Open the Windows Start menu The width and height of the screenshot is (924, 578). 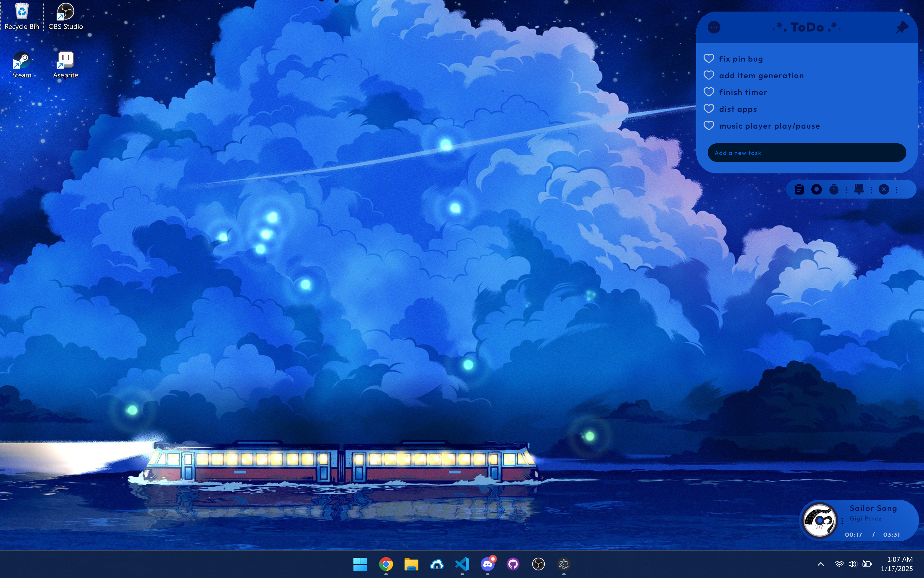360,564
